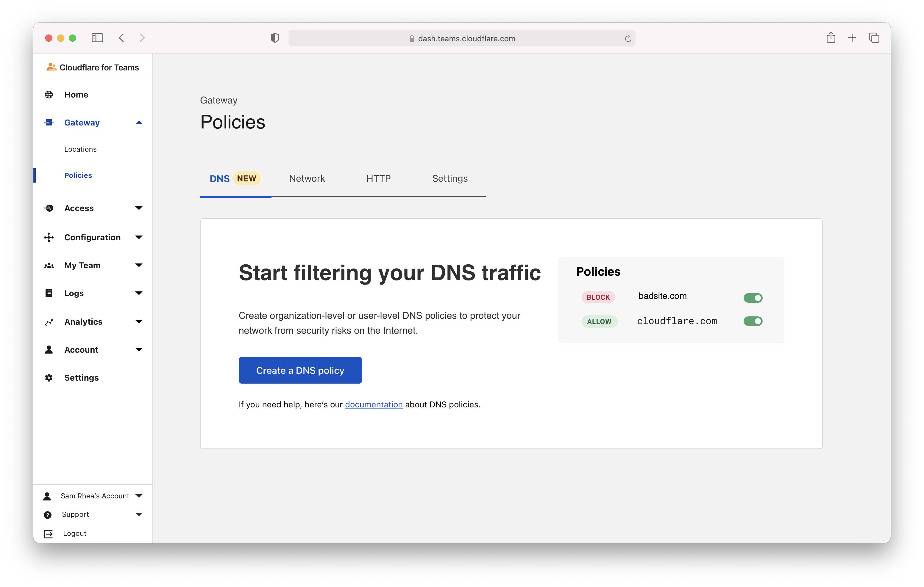This screenshot has height=587, width=924.
Task: Disable the badsite.com block toggle
Action: coord(753,298)
